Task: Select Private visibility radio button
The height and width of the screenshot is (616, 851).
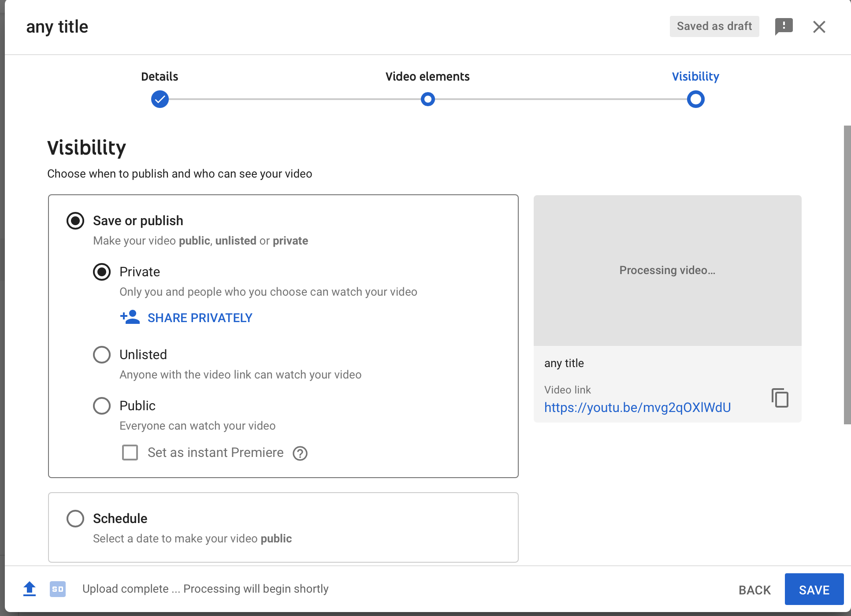Action: click(x=102, y=272)
